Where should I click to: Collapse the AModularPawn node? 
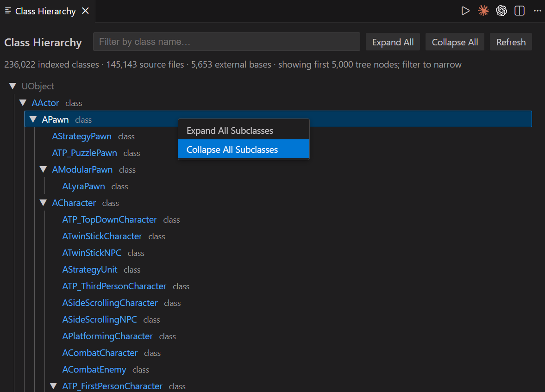point(43,169)
